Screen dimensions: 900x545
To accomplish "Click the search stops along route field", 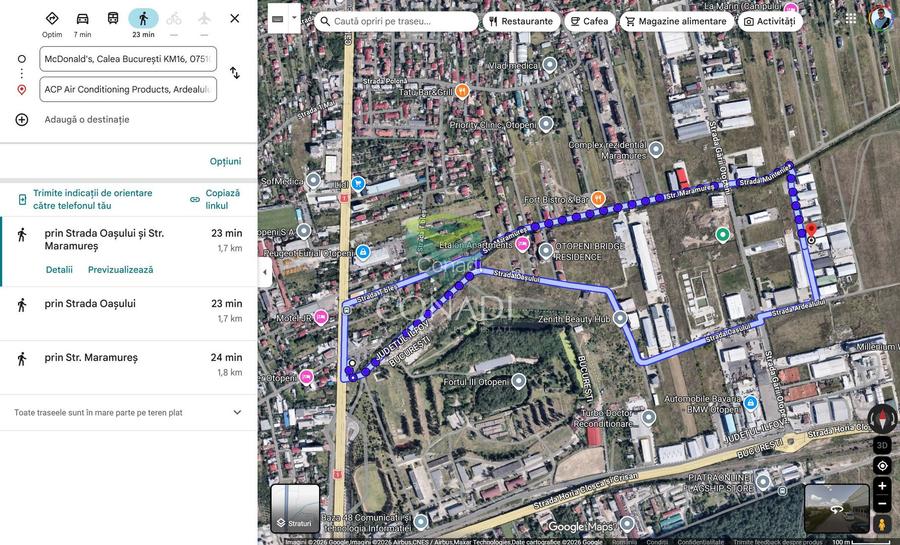I will coord(396,21).
